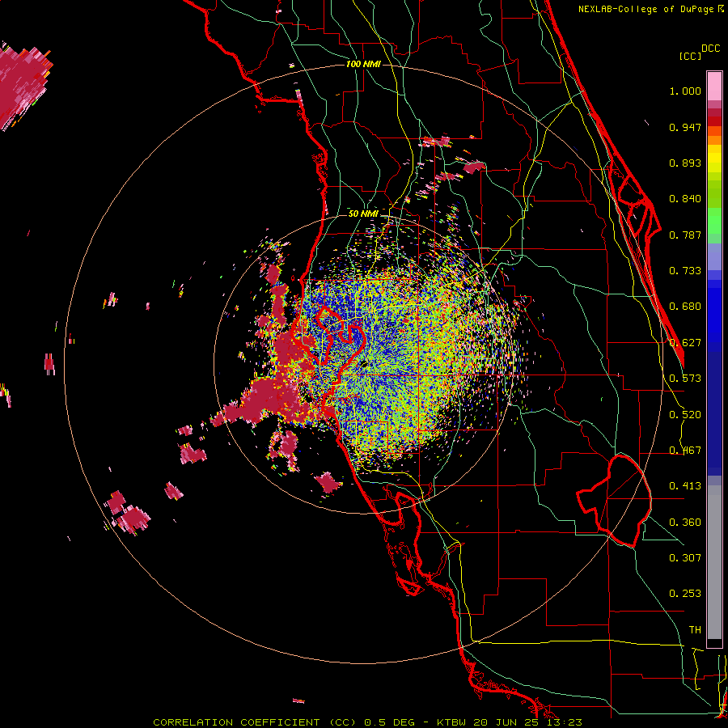Image resolution: width=728 pixels, height=728 pixels.
Task: Click the 0.413 value on the color scale
Action: click(685, 486)
